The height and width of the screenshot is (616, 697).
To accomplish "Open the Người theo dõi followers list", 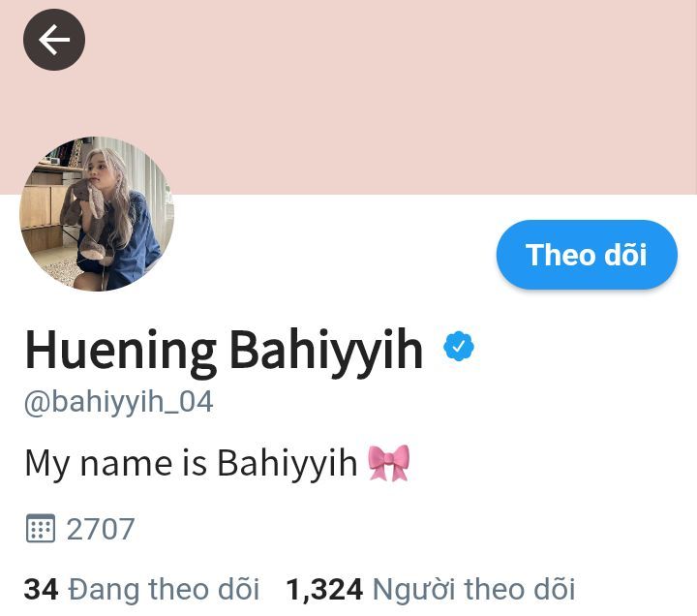I will coord(473,589).
